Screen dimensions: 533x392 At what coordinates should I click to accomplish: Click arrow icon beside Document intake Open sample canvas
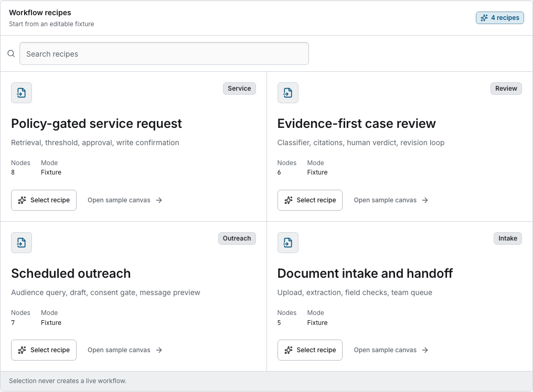point(425,350)
